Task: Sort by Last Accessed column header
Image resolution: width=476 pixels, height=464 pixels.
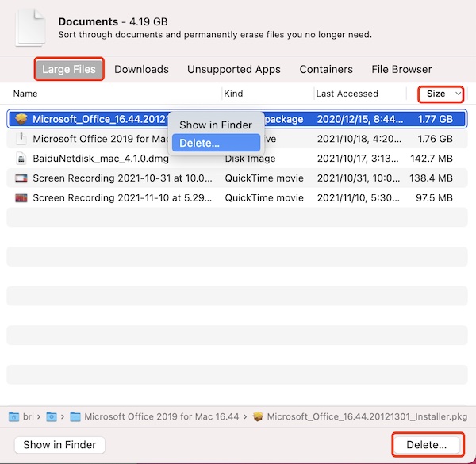Action: [x=347, y=94]
